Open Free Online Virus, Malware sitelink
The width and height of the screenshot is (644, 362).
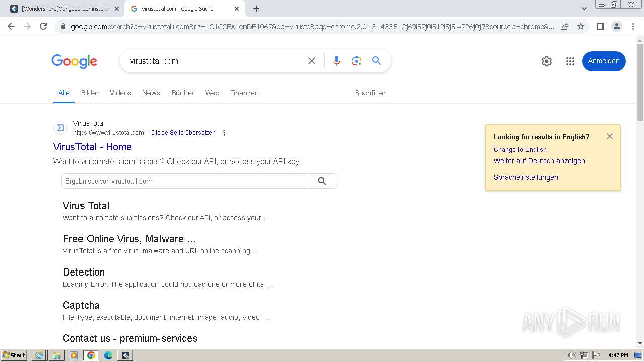pyautogui.click(x=129, y=239)
